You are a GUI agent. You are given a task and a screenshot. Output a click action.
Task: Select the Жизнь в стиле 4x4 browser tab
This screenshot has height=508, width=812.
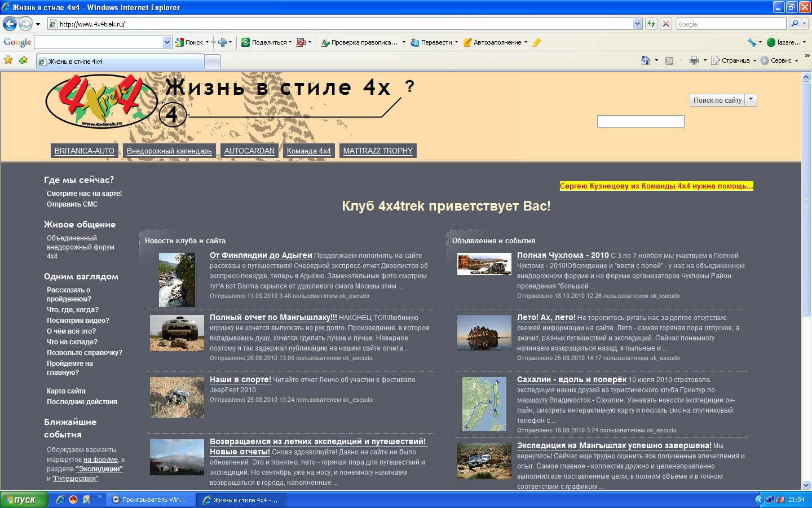click(120, 62)
